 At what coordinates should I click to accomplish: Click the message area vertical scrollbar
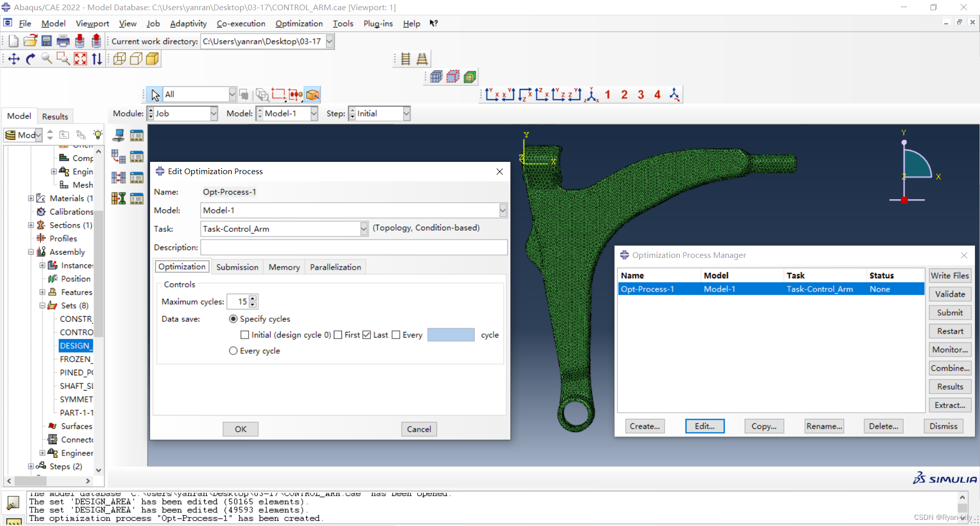click(962, 507)
